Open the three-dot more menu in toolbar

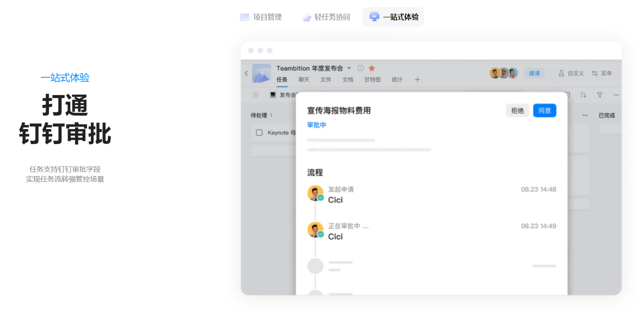(616, 95)
